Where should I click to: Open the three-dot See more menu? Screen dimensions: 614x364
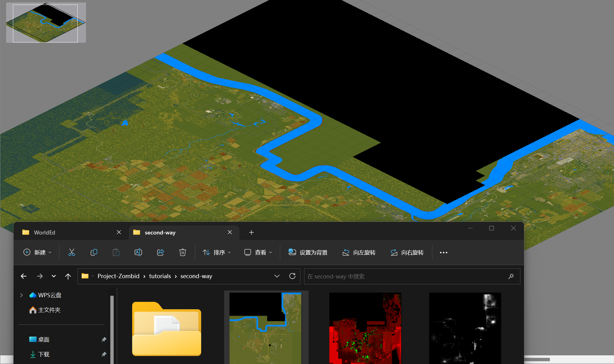pos(444,253)
